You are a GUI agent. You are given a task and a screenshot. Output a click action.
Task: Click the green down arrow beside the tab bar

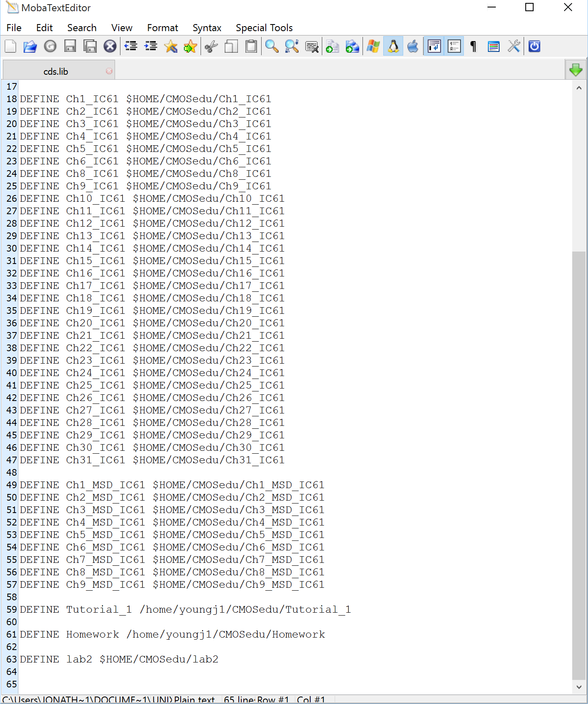click(x=576, y=70)
